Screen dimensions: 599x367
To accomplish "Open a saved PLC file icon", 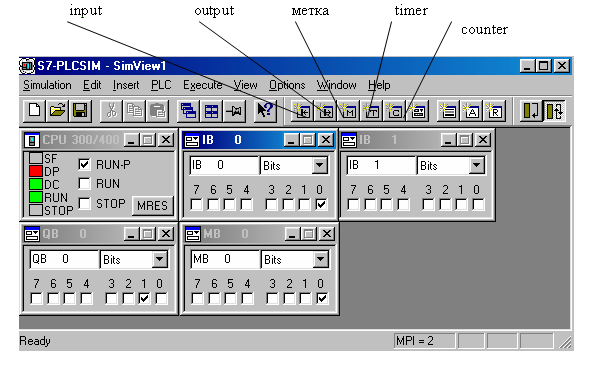I will point(57,111).
